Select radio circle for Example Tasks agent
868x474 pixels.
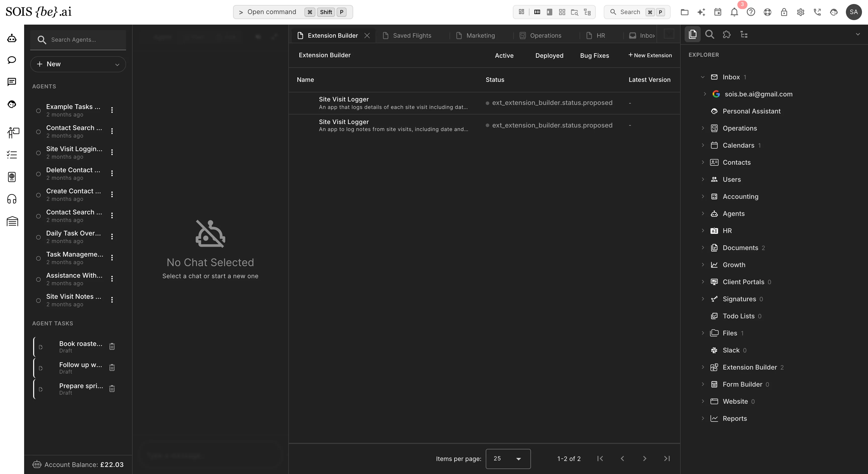pyautogui.click(x=38, y=110)
